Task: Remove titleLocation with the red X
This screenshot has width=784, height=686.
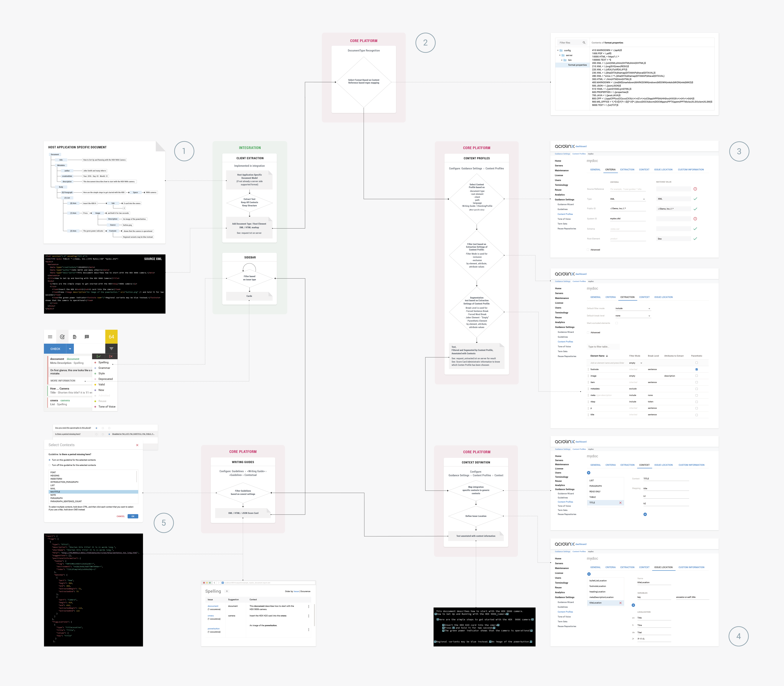Action: click(620, 603)
